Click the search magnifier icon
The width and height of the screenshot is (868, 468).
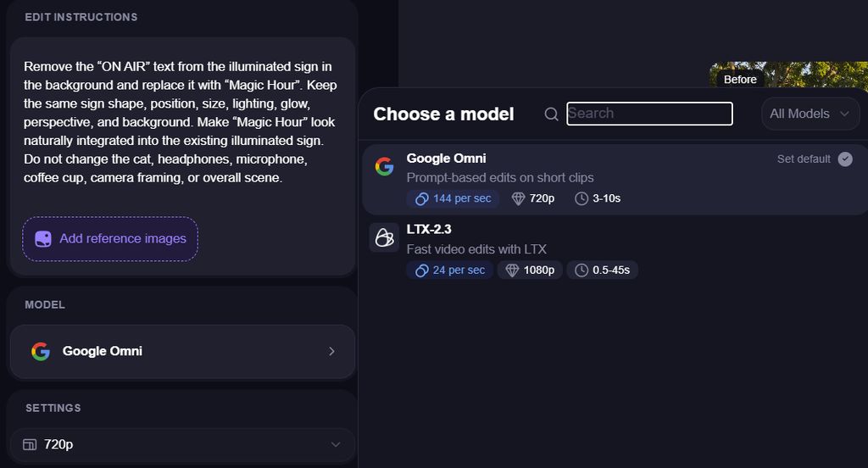(551, 114)
